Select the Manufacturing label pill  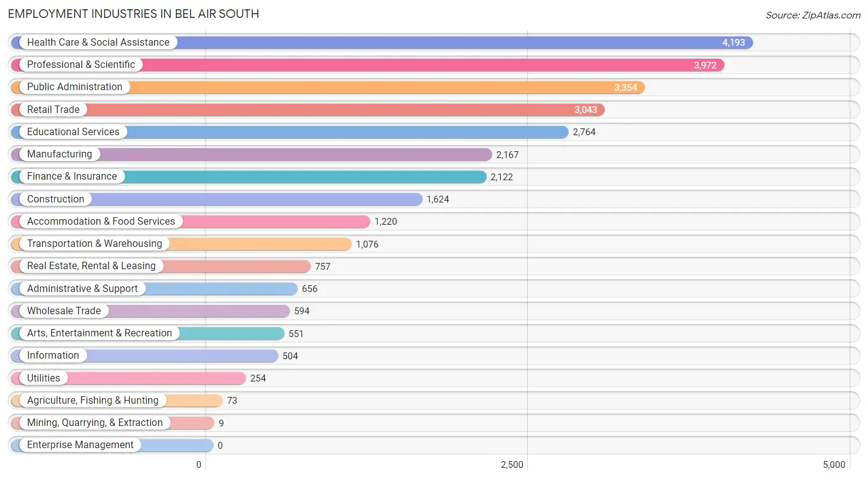[56, 154]
